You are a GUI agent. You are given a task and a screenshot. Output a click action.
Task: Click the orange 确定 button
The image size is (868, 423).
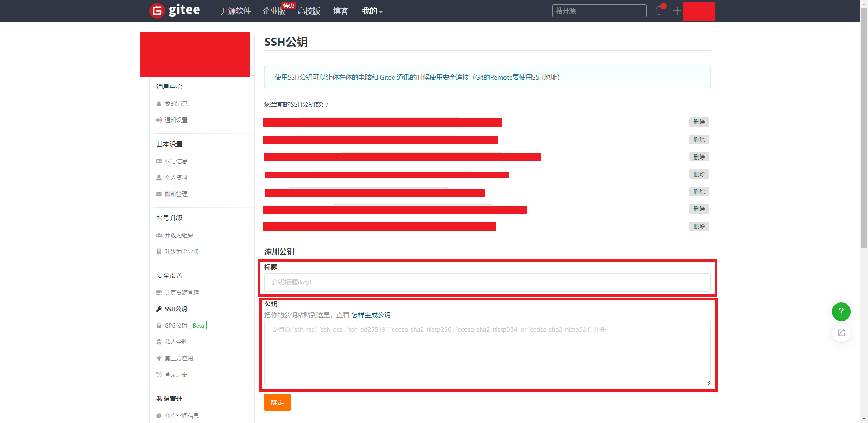pos(277,402)
